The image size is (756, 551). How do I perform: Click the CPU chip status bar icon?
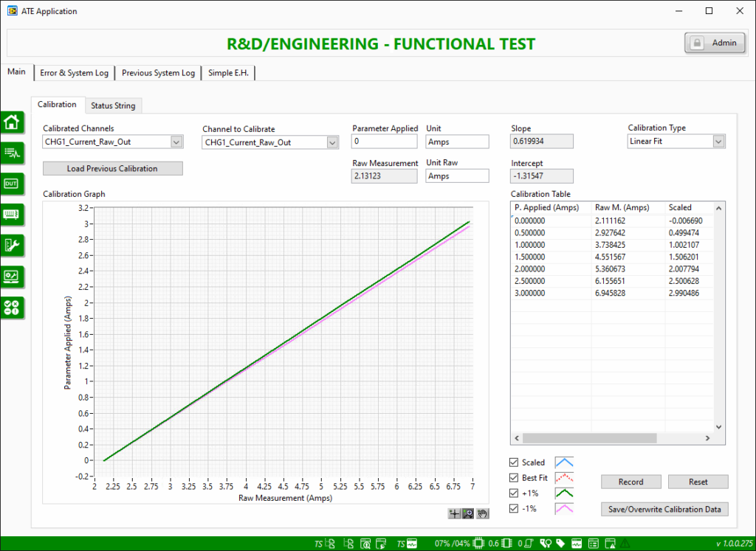coord(478,544)
